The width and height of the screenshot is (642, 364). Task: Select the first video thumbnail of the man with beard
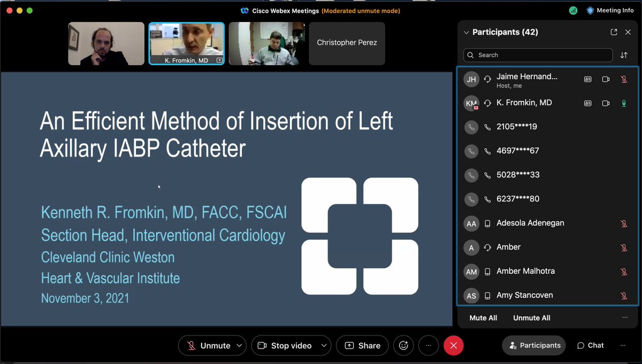point(106,44)
